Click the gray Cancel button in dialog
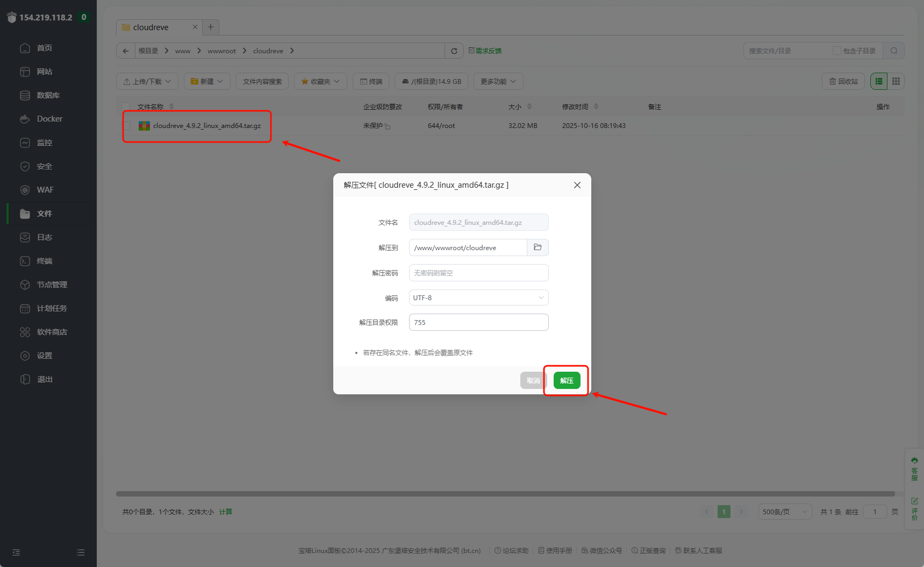924x567 pixels. point(533,380)
